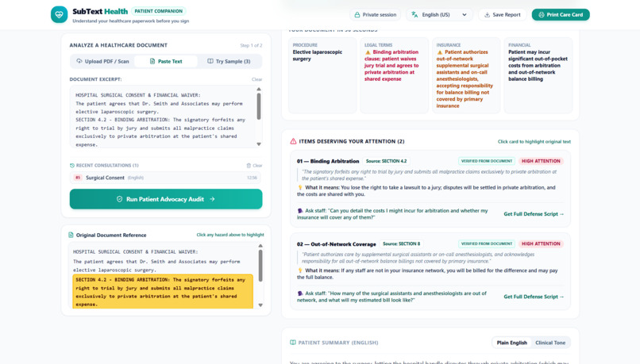Click the original document scroll-down arrow

(260, 305)
